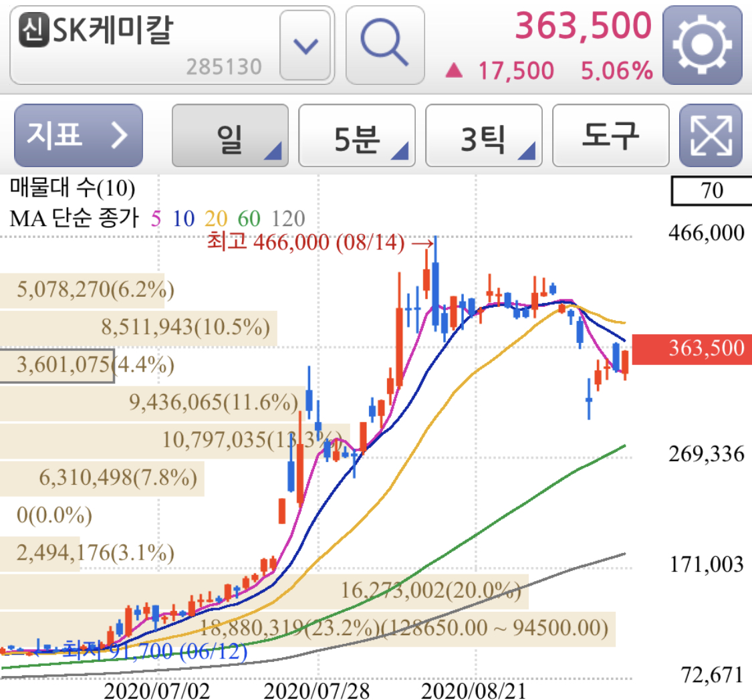Click the MA 120 legend label
This screenshot has width=752, height=700.
(x=288, y=219)
